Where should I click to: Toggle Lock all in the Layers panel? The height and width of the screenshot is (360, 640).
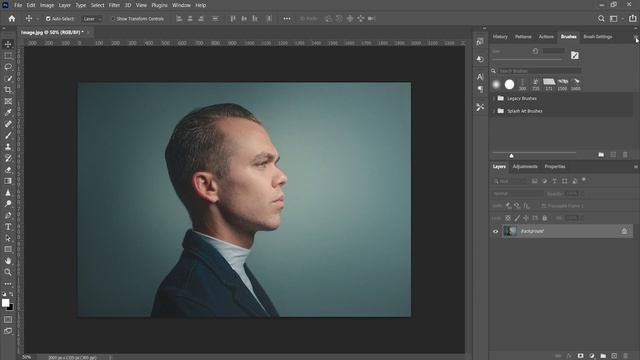tap(544, 218)
